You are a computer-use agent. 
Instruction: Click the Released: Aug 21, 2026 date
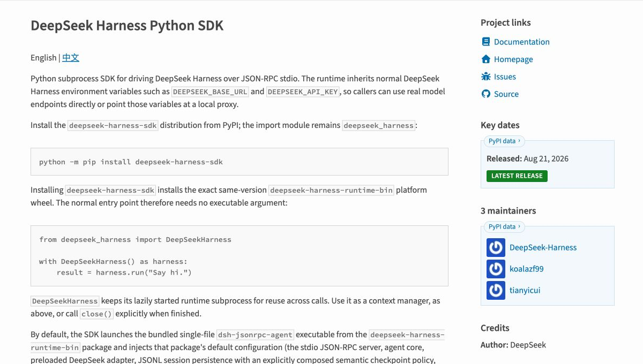[527, 158]
